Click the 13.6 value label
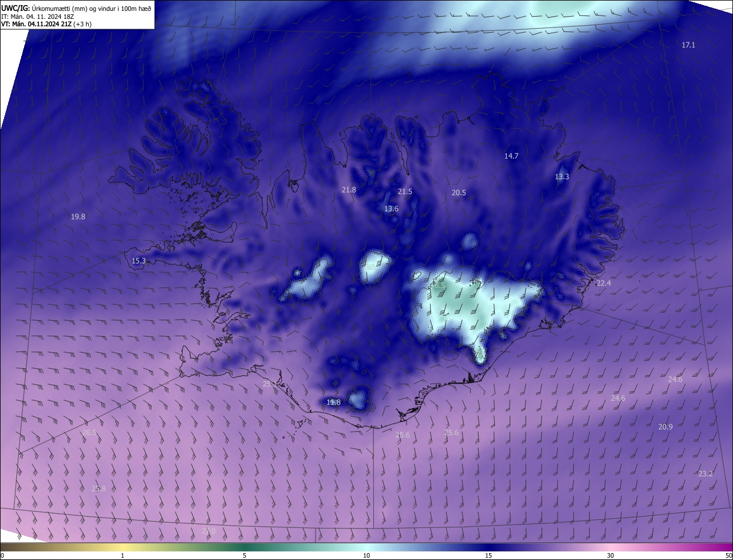 (x=391, y=209)
